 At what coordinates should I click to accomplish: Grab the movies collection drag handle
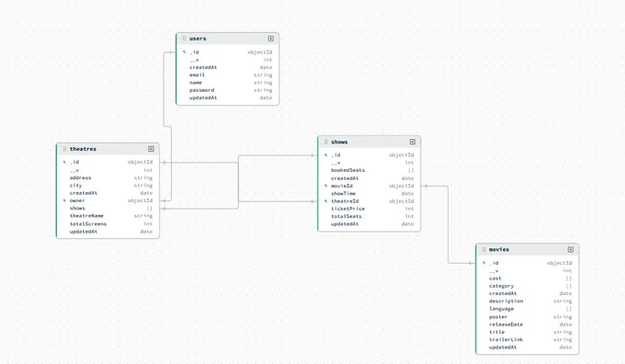point(483,250)
